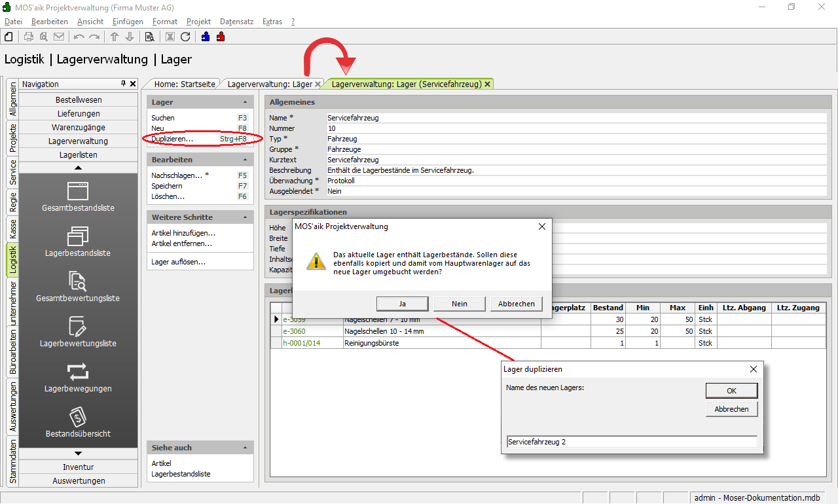Click the refresh icon in the toolbar
This screenshot has width=838, height=504.
185,37
